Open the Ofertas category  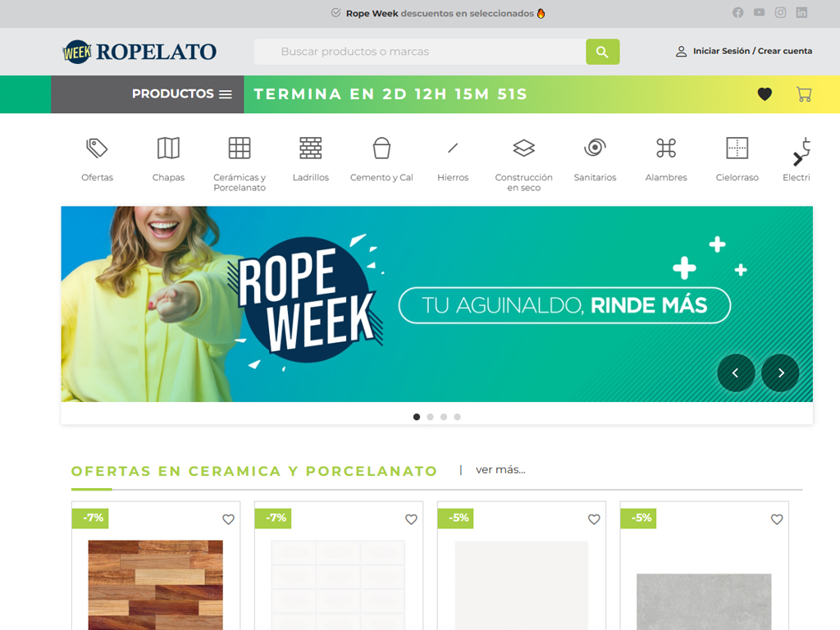[97, 159]
